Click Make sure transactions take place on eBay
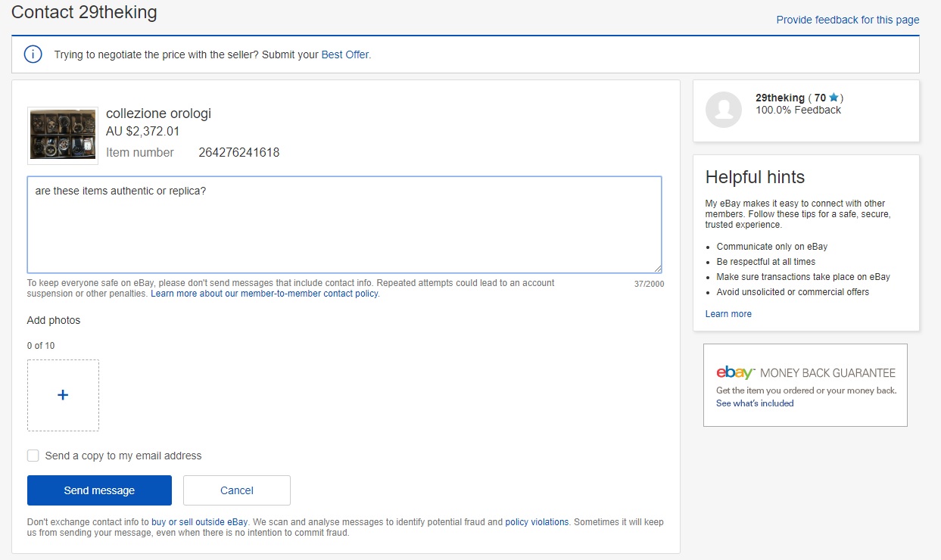Viewport: 941px width, 560px height. (803, 277)
